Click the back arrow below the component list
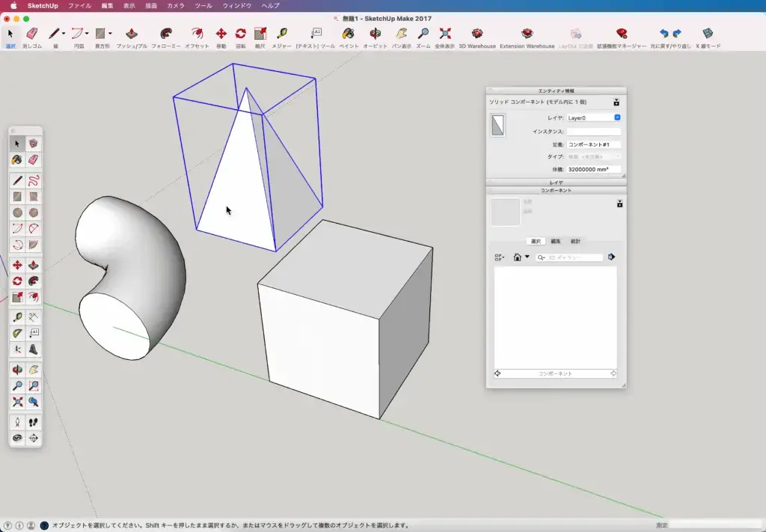This screenshot has width=766, height=532. pyautogui.click(x=497, y=373)
